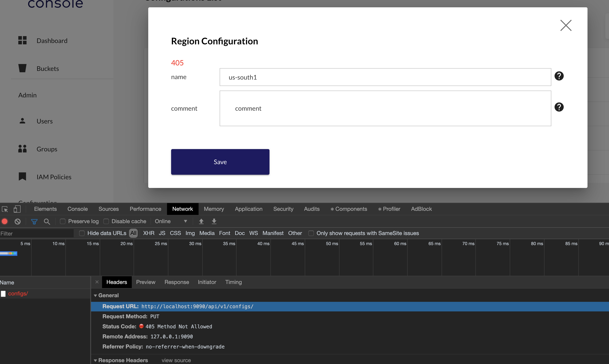Open the React Components tab
Image resolution: width=609 pixels, height=364 pixels.
point(349,209)
